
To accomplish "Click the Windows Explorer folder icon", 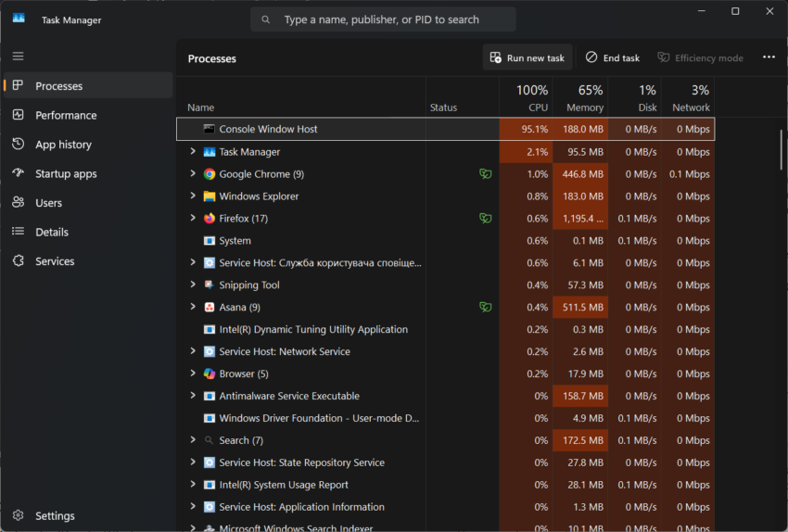I will pyautogui.click(x=210, y=196).
